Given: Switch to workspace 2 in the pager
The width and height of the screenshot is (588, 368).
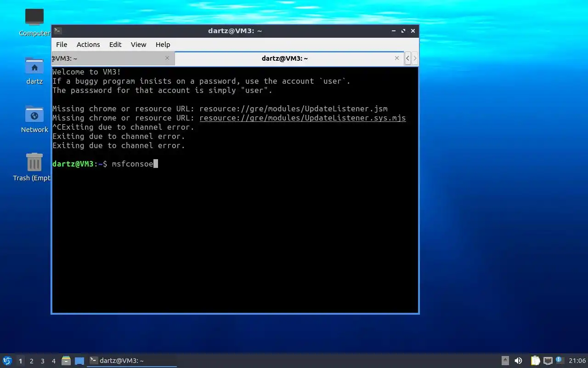Looking at the screenshot, I should 31,361.
